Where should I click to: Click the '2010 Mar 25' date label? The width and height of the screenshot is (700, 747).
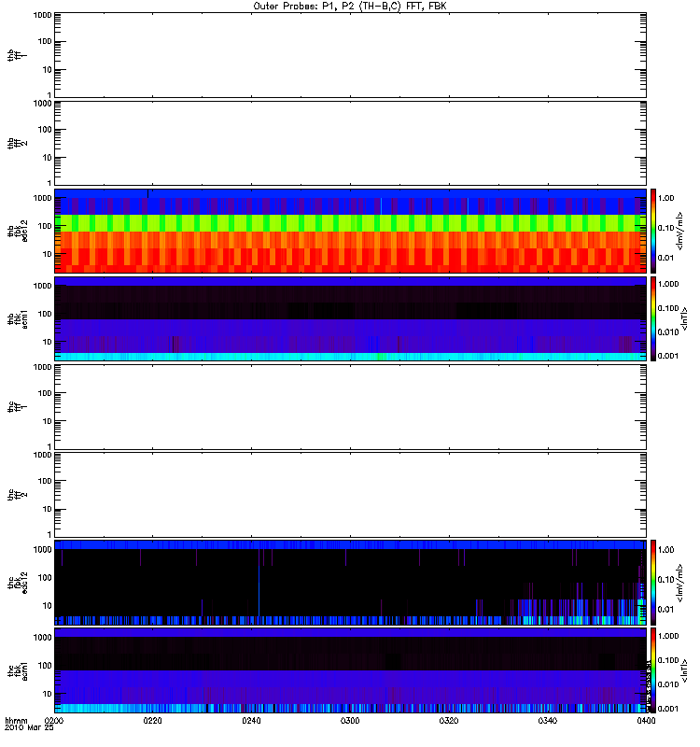click(29, 727)
